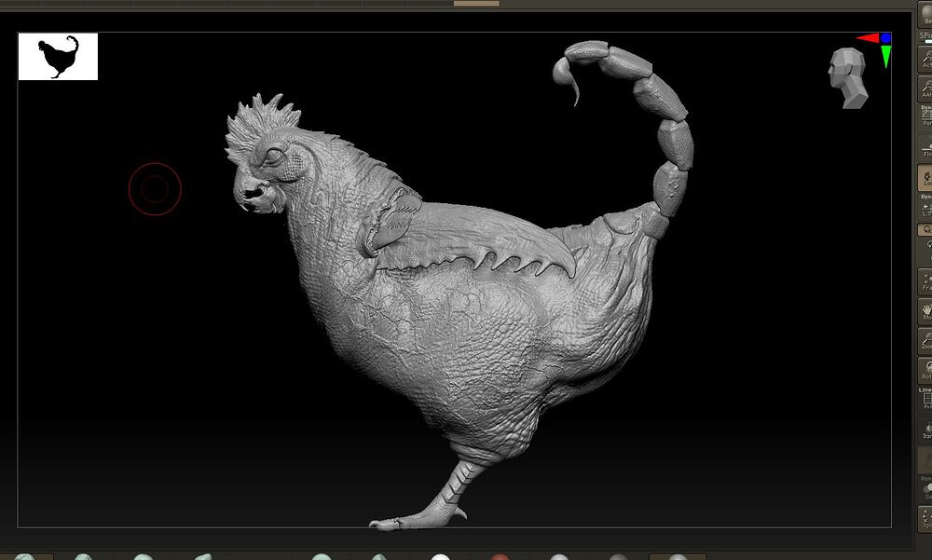This screenshot has height=560, width=932.
Task: Toggle Persp perspective mode
Action: [925, 116]
